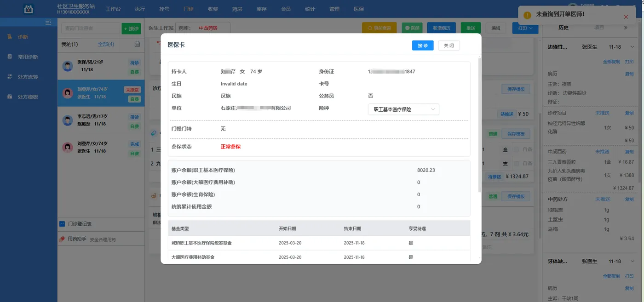Dismiss the 未查询到开单医师 notification
The height and width of the screenshot is (302, 644).
(626, 17)
